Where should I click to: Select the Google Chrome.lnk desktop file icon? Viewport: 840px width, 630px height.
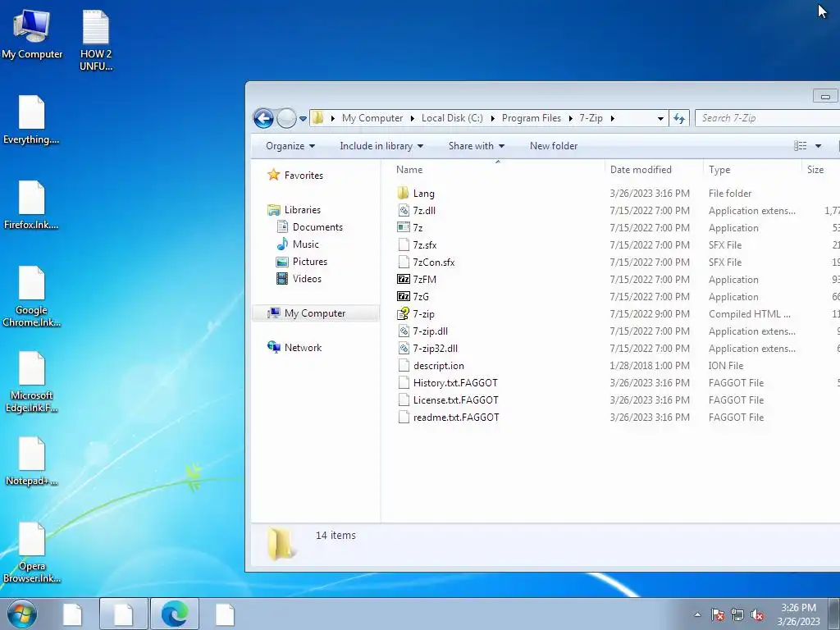31,297
